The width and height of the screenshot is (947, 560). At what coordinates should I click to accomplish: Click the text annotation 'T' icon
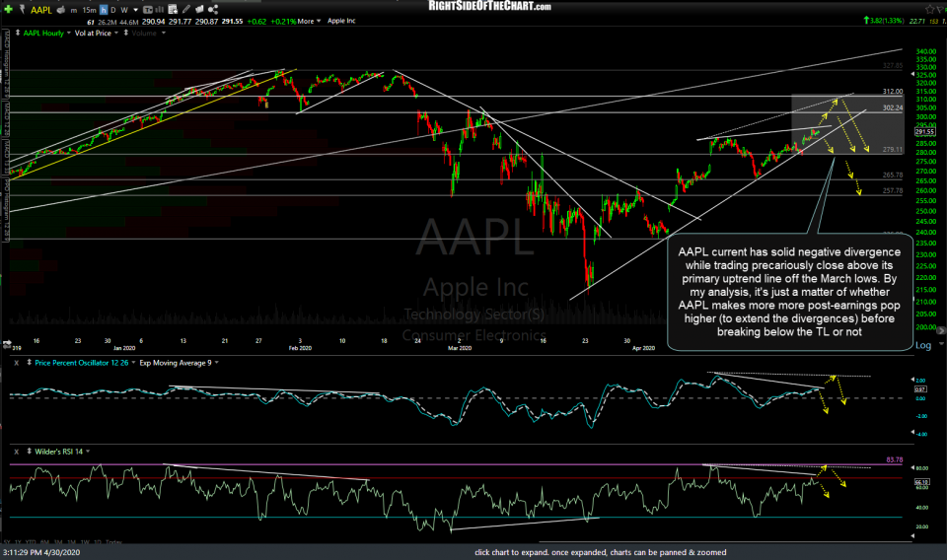147,10
